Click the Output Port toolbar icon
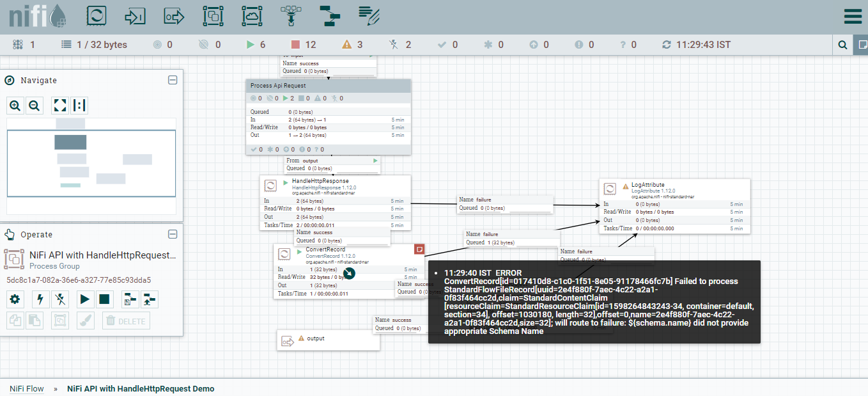This screenshot has width=868, height=396. coord(174,15)
